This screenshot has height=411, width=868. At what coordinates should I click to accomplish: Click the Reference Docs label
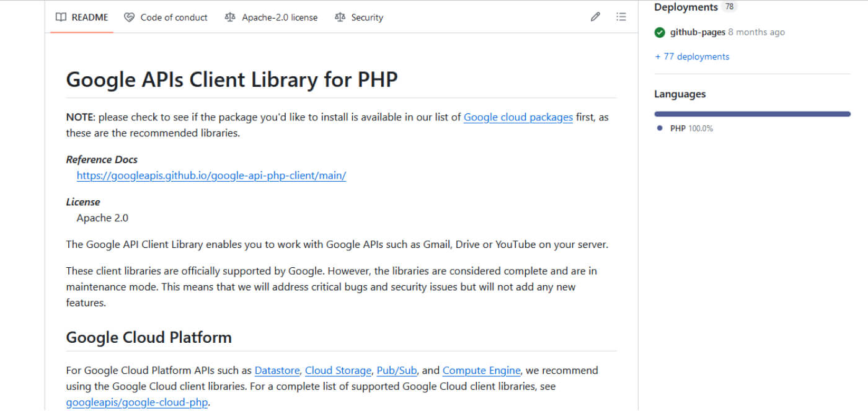pos(102,160)
